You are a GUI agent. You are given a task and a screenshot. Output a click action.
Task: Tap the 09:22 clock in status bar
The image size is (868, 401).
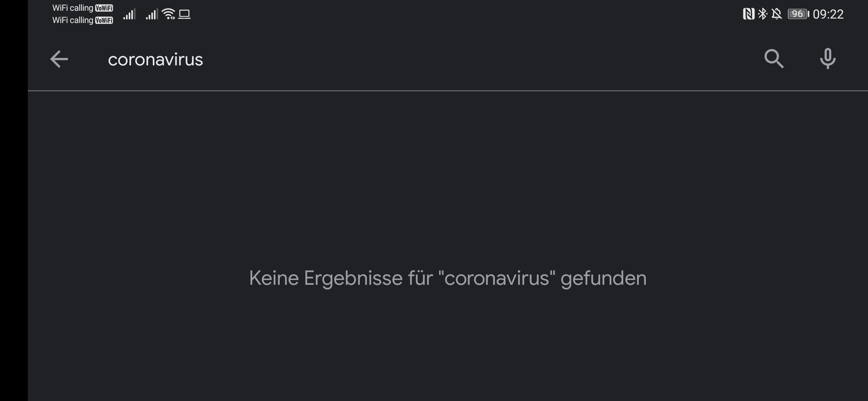(x=828, y=14)
